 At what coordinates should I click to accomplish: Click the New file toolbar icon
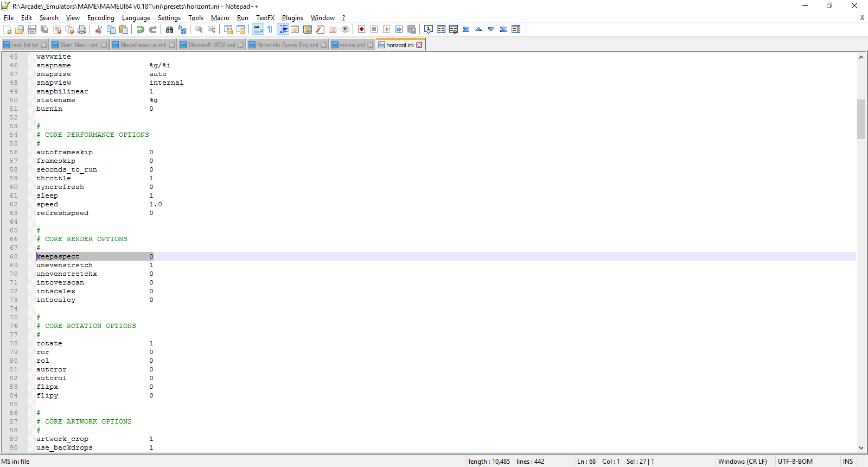(x=7, y=29)
